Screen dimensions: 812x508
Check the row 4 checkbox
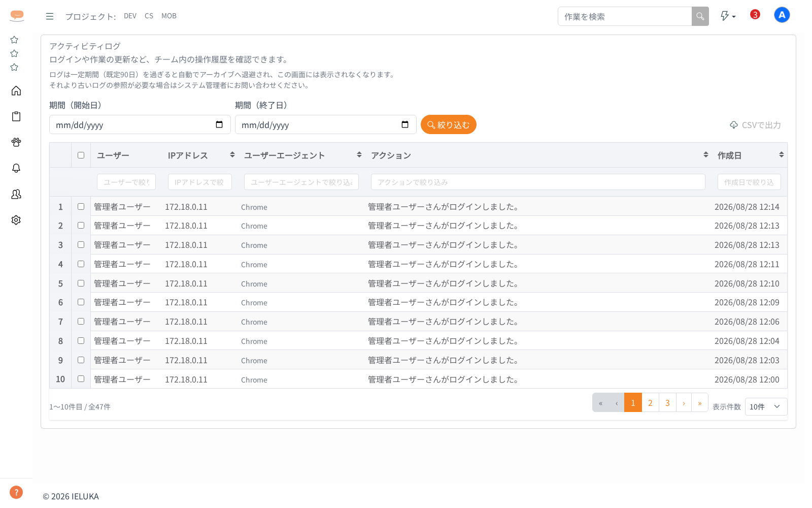click(81, 264)
